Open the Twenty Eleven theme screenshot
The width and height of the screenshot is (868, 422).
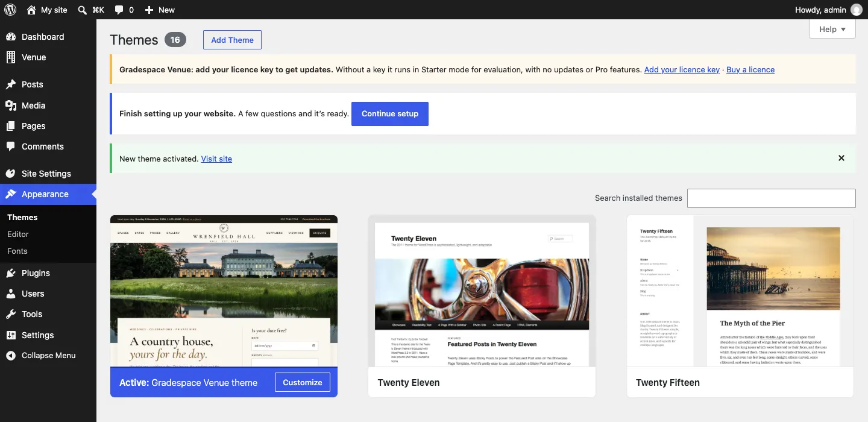(482, 291)
